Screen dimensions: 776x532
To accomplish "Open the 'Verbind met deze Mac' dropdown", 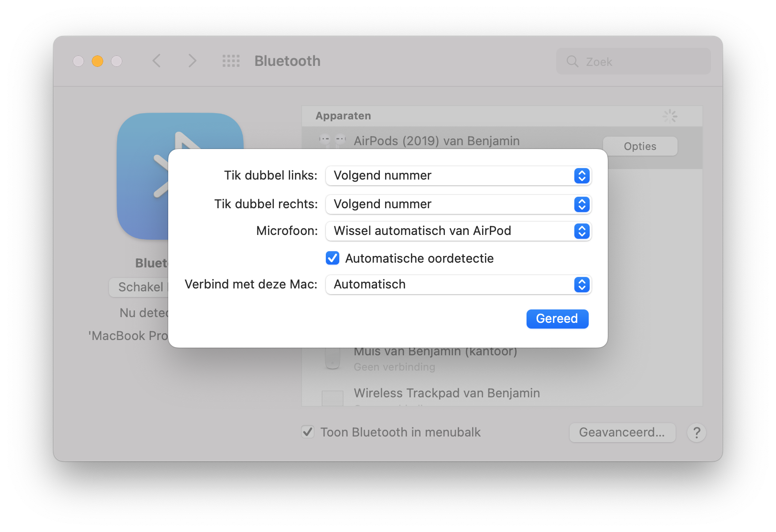I will 458,285.
